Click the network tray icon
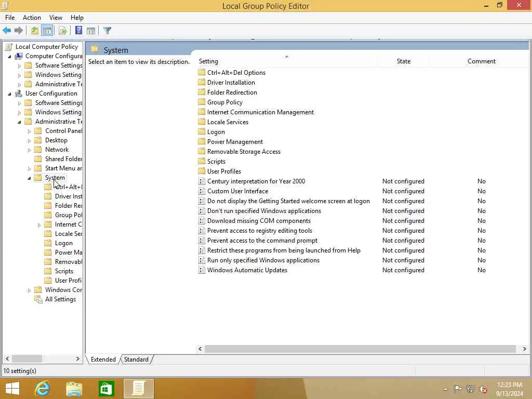Image resolution: width=532 pixels, height=399 pixels. tap(471, 389)
